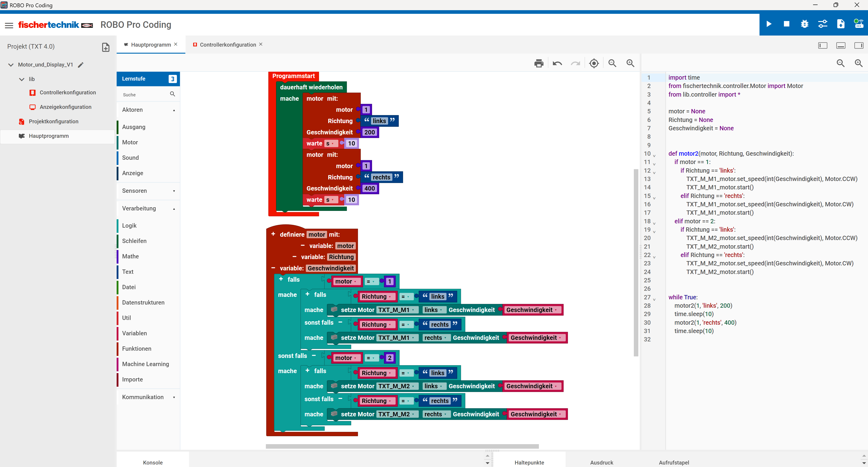Screen dimensions: 868x467
Task: Zoom in on the block workspace
Action: 630,63
